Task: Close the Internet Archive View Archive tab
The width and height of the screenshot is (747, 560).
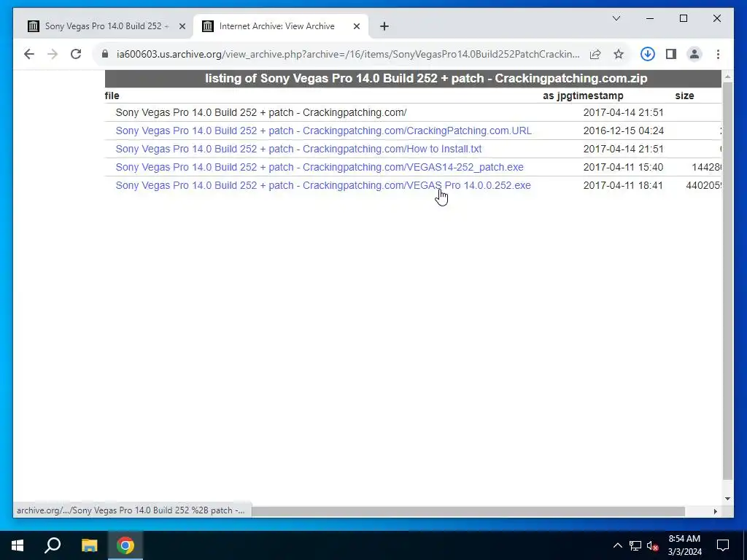Action: click(x=356, y=26)
